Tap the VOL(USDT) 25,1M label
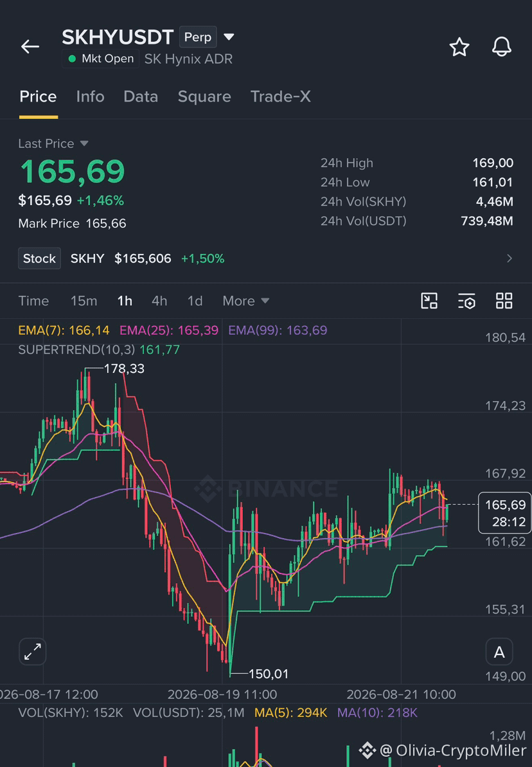532x767 pixels. point(189,713)
